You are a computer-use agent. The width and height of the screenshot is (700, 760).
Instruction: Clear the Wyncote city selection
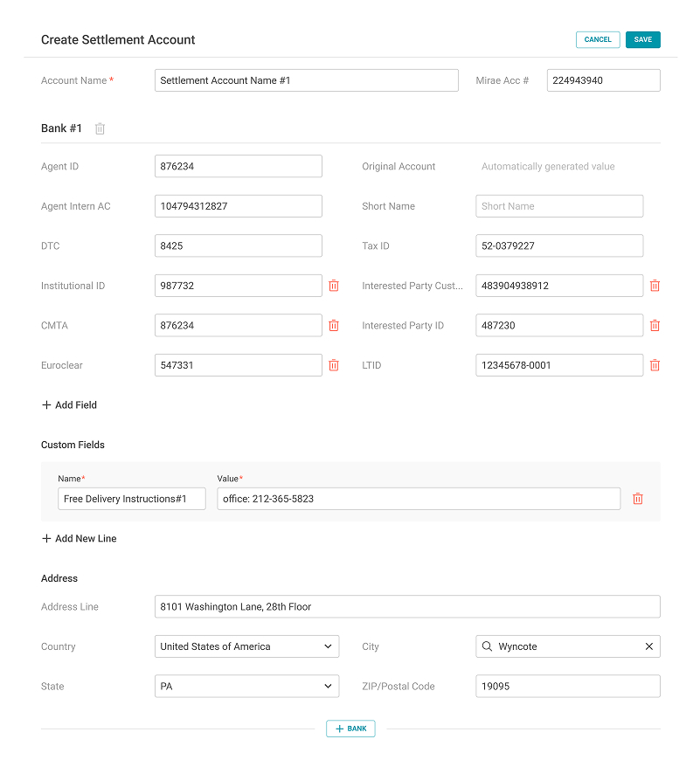point(649,646)
